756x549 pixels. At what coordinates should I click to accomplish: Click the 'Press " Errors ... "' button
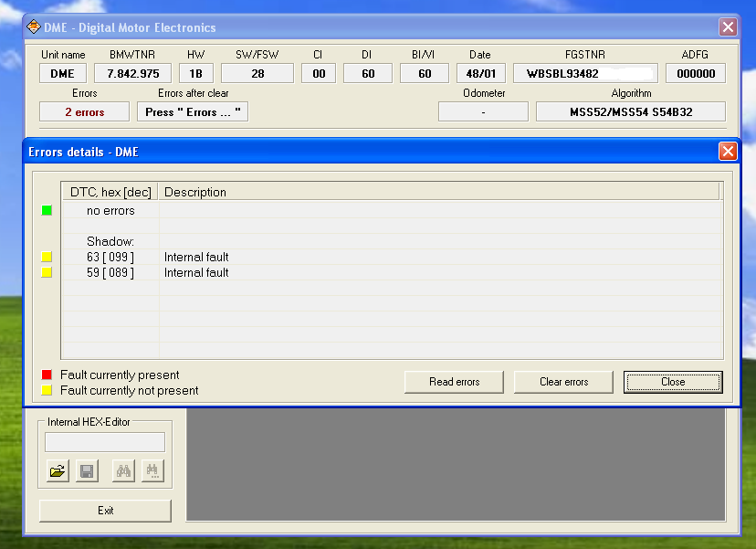[x=193, y=112]
